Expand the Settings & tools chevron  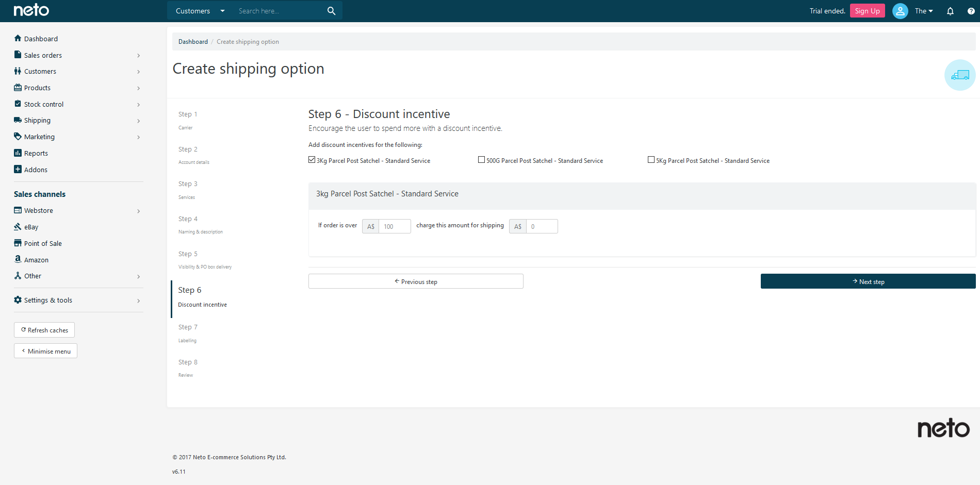138,300
